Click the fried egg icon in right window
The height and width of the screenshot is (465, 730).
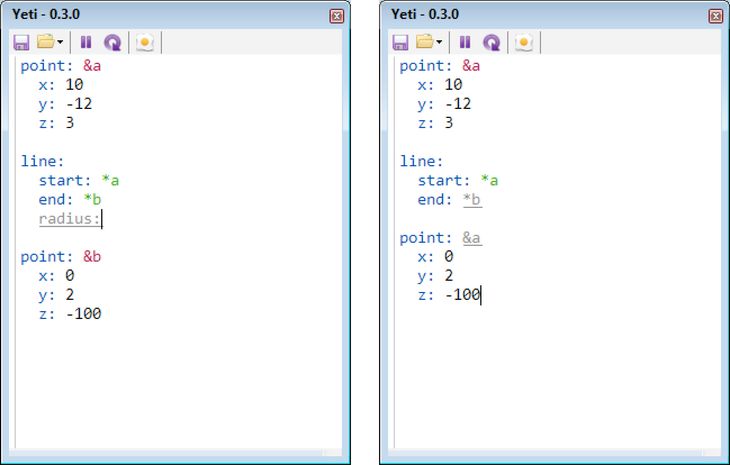coord(524,42)
